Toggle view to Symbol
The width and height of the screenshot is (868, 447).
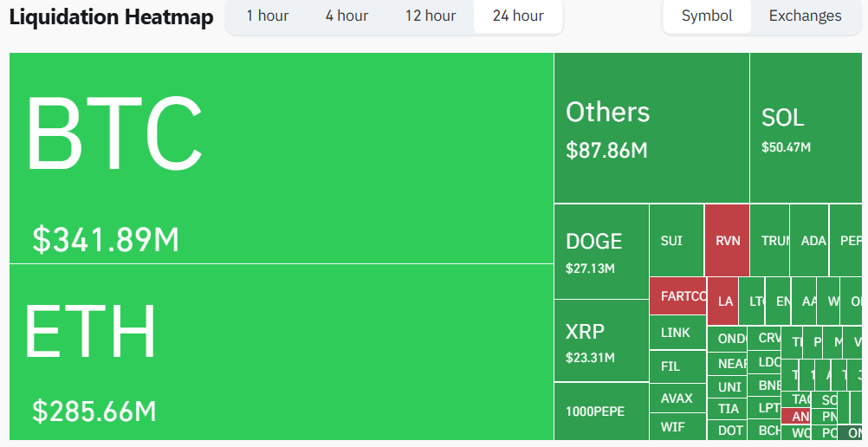[707, 16]
